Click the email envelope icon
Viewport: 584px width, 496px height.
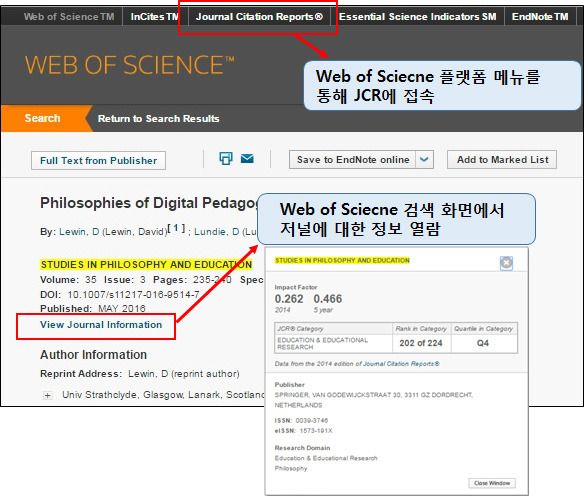[247, 159]
